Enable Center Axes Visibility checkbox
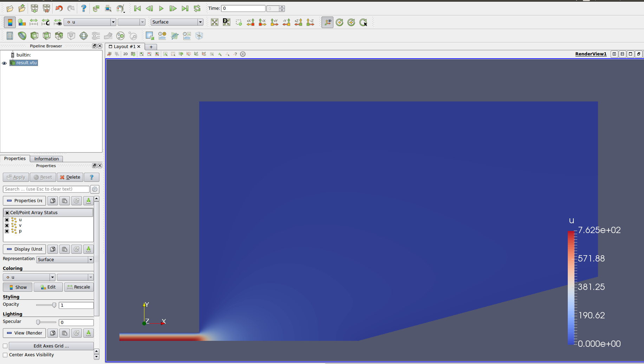This screenshot has width=644, height=364. point(5,355)
